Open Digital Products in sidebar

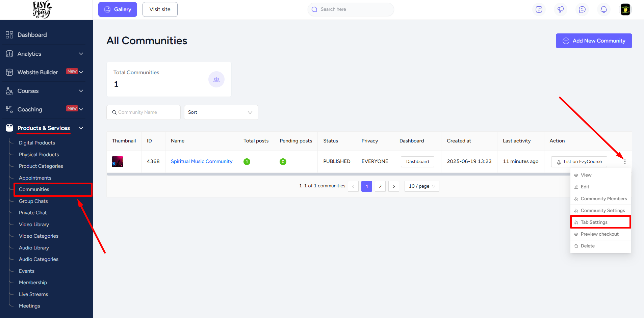37,143
